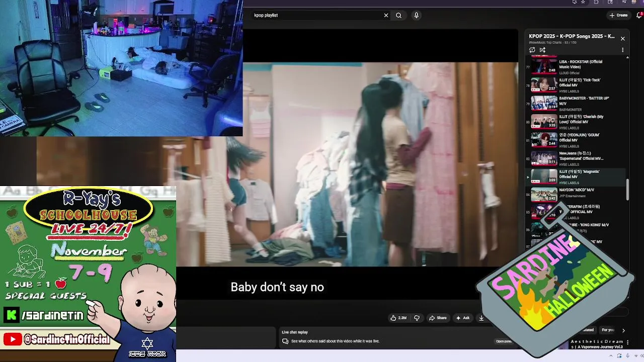The width and height of the screenshot is (644, 362).
Task: Bookmark the page with the star icon
Action: point(583,2)
